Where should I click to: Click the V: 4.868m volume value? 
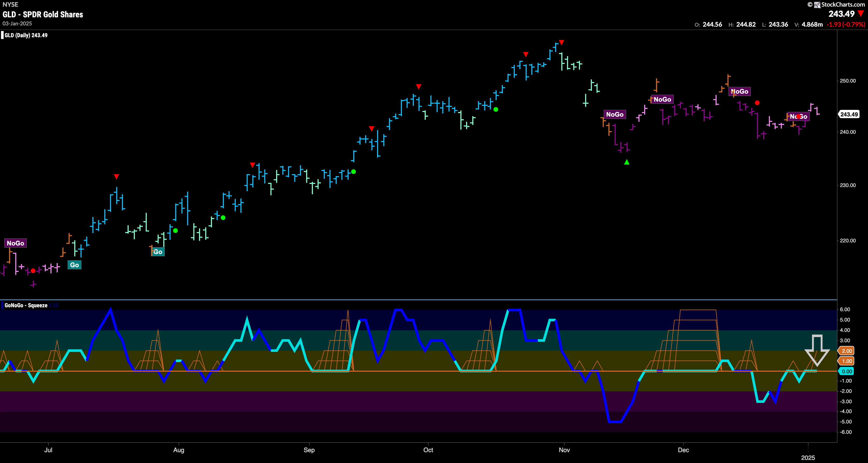tap(808, 25)
